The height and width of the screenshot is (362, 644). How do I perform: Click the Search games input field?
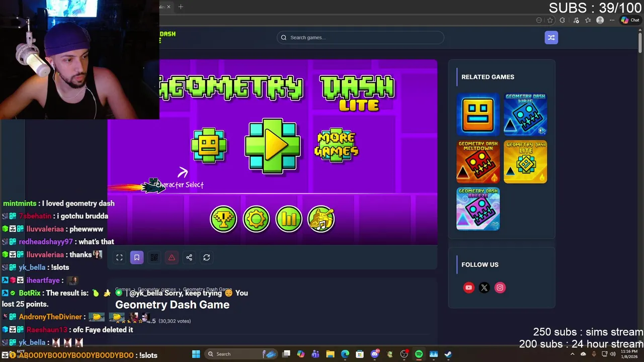point(360,37)
